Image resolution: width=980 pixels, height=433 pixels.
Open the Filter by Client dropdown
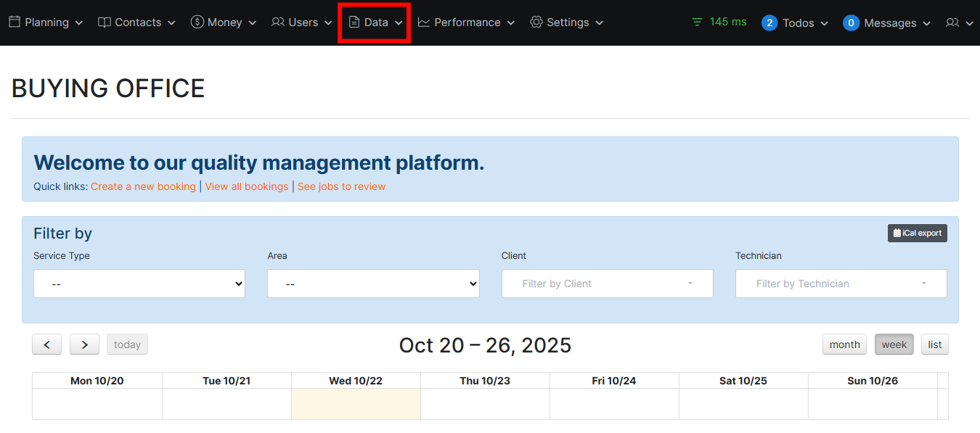coord(607,284)
